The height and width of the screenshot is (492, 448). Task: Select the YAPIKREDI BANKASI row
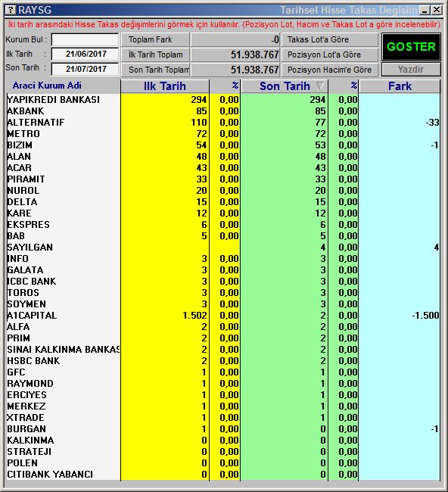tap(223, 100)
